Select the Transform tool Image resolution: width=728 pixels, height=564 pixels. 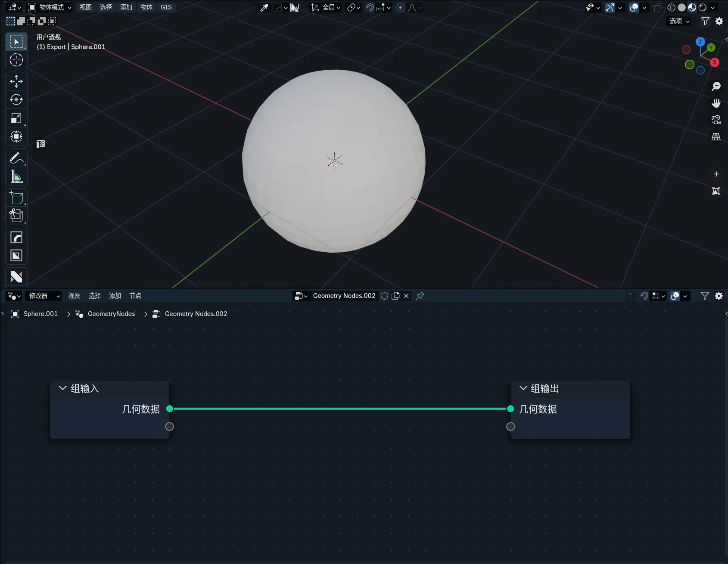pyautogui.click(x=16, y=137)
